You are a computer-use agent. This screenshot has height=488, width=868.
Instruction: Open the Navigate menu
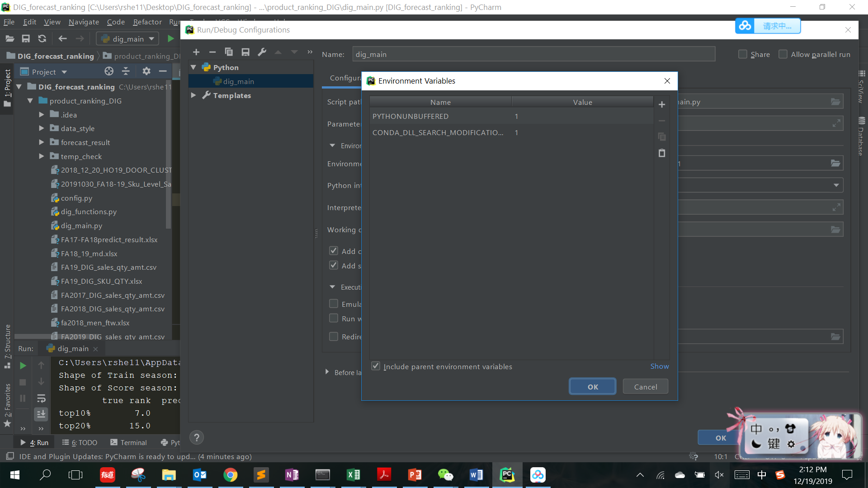(x=84, y=22)
